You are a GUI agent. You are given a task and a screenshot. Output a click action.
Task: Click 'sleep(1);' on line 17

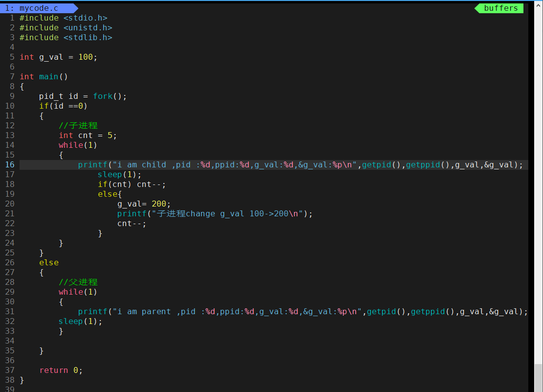tap(119, 175)
